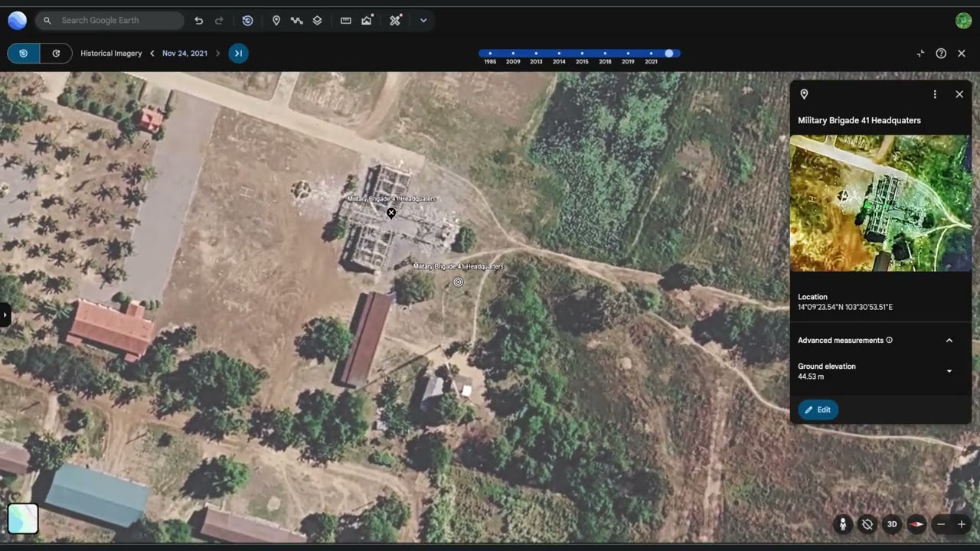Click the placemark pin icon in info panel
Image resolution: width=980 pixels, height=551 pixels.
(x=804, y=94)
